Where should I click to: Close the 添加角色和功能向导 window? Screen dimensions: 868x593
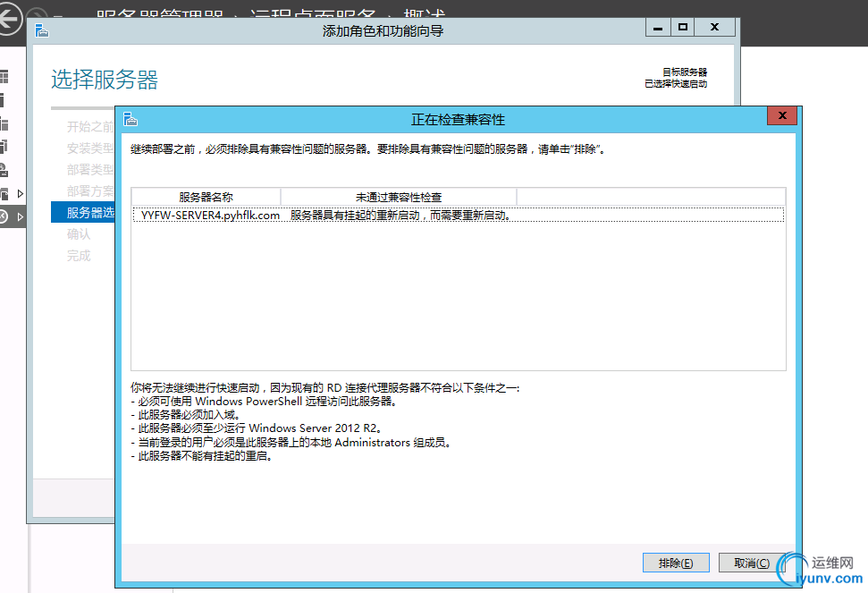point(714,27)
